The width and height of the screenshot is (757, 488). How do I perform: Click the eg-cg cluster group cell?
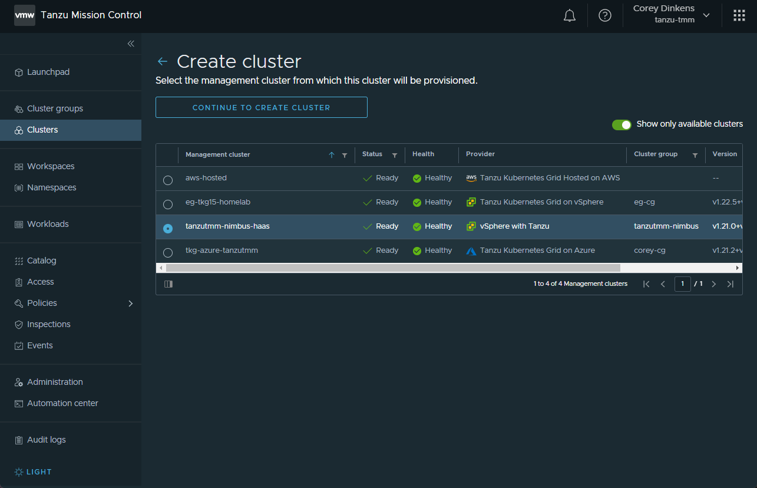click(x=645, y=202)
